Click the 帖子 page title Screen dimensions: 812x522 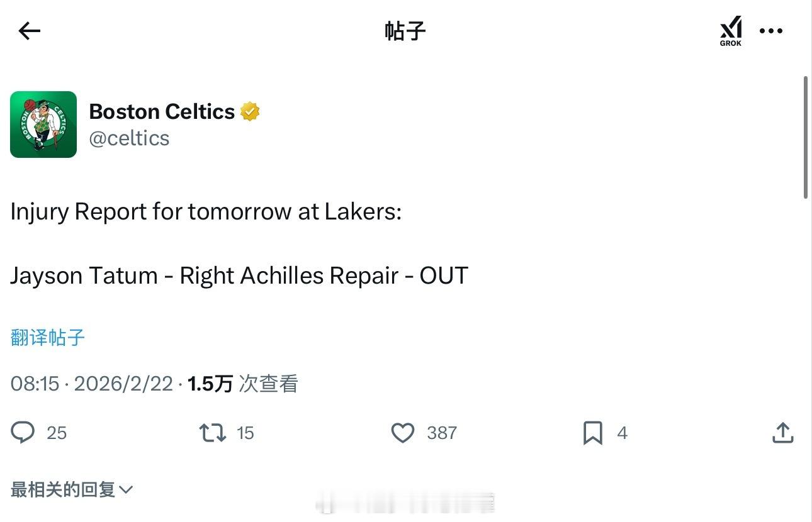pos(405,31)
